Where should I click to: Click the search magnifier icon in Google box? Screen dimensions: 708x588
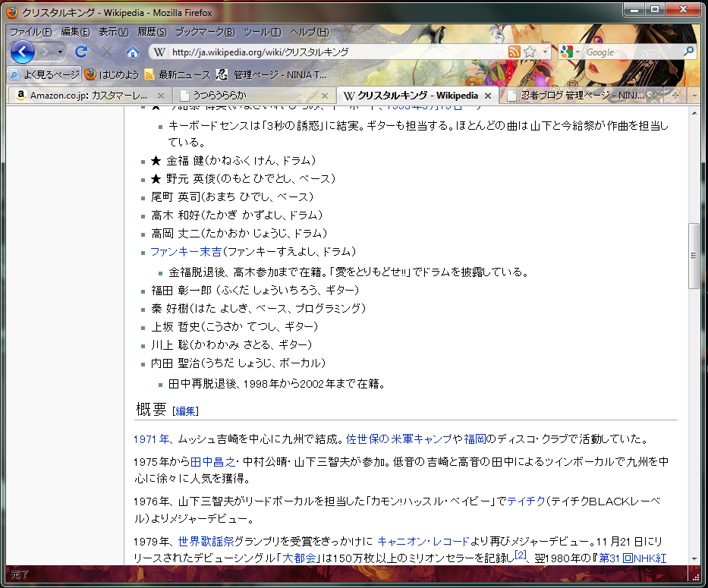(x=688, y=52)
